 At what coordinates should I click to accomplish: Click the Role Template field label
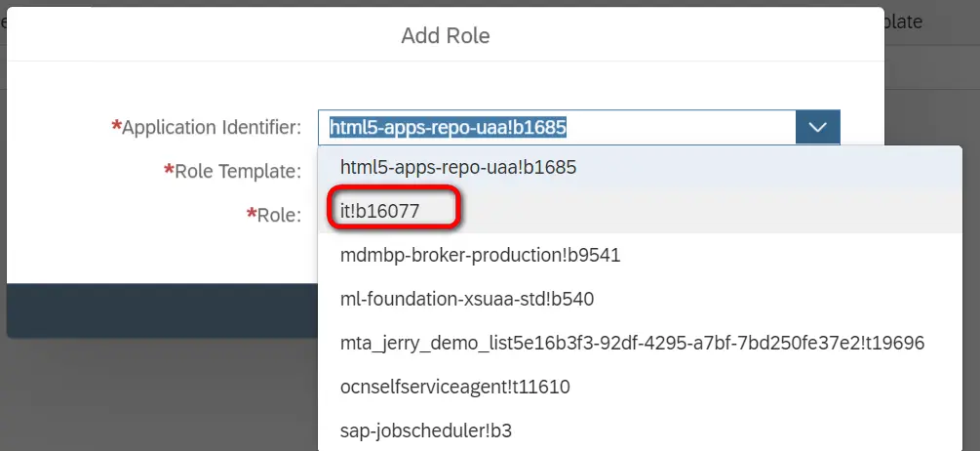[x=237, y=171]
